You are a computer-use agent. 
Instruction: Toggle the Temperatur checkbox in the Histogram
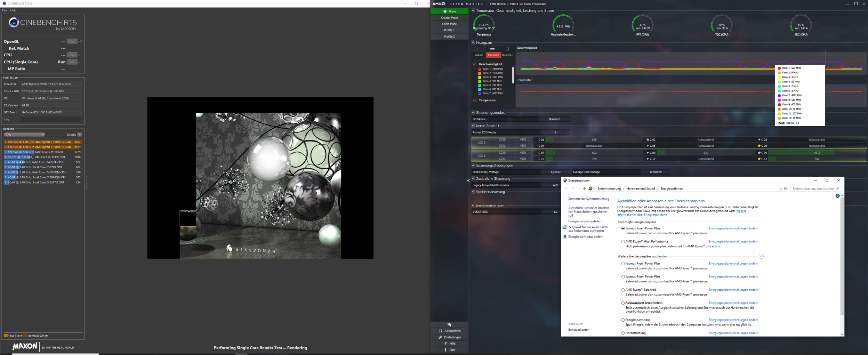pyautogui.click(x=475, y=100)
